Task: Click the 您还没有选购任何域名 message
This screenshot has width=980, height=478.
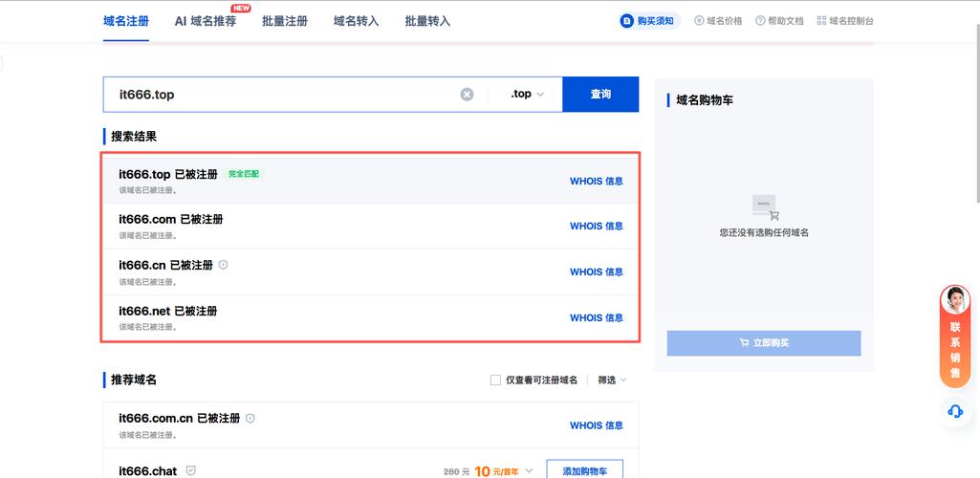Action: coord(764,232)
